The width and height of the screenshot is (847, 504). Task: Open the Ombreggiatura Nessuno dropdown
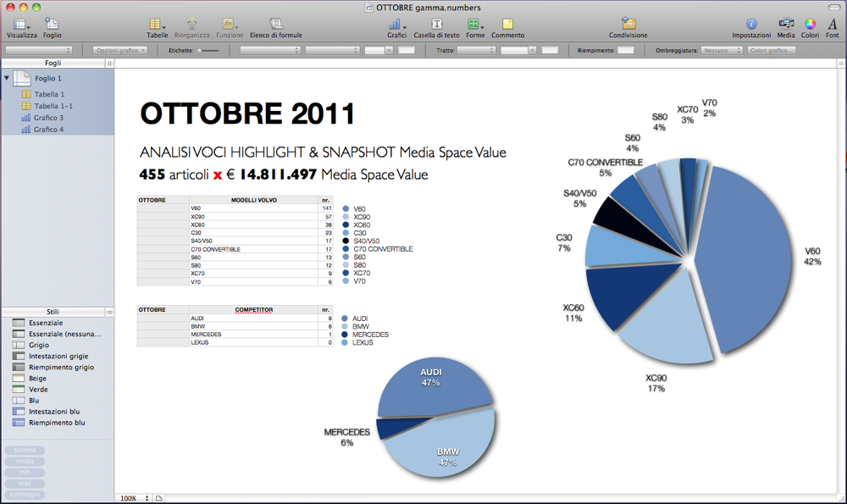pyautogui.click(x=722, y=51)
